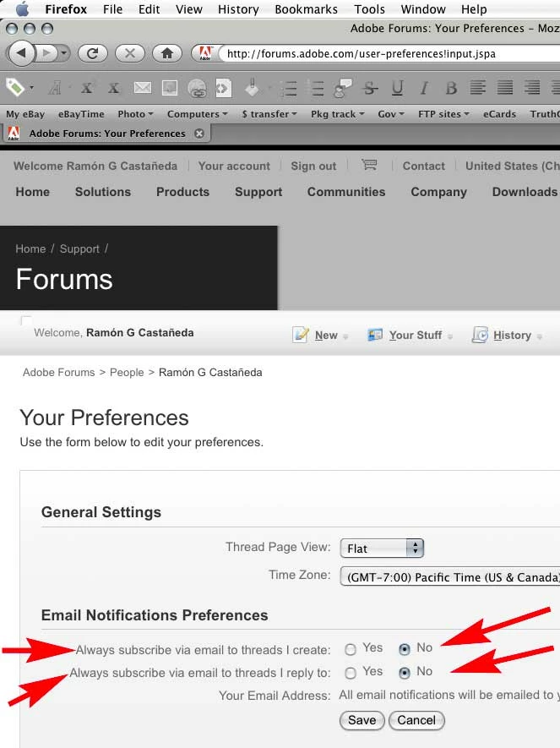Click the user speech bubble toolbar icon

coord(343,88)
